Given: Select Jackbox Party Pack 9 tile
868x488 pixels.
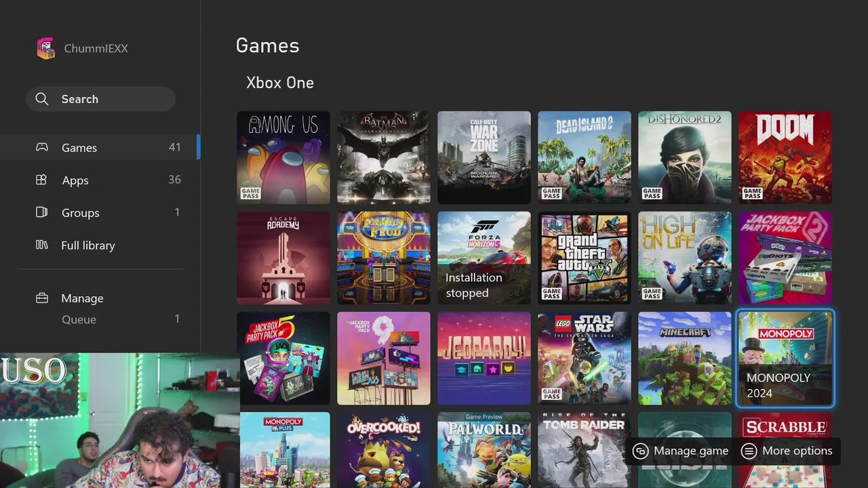Looking at the screenshot, I should [x=384, y=358].
